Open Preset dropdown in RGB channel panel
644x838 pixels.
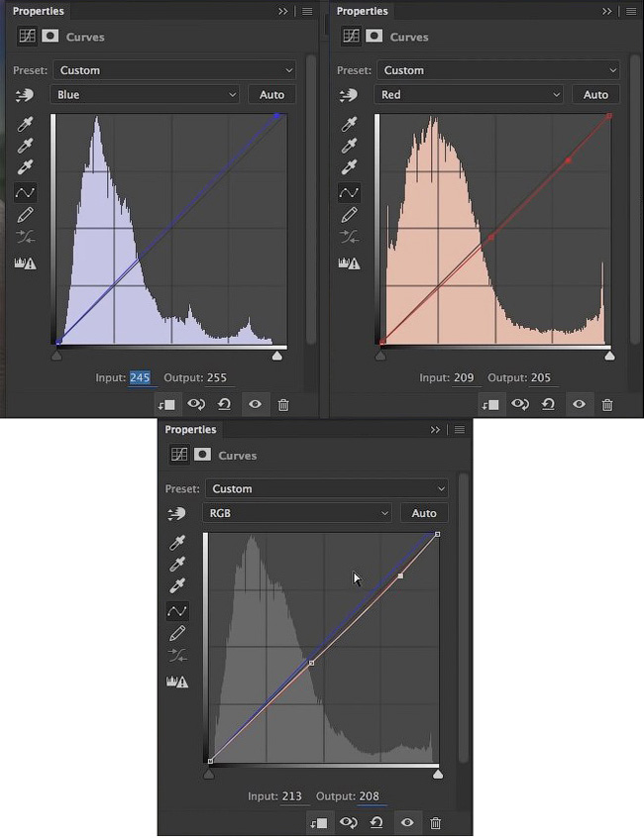pos(327,488)
